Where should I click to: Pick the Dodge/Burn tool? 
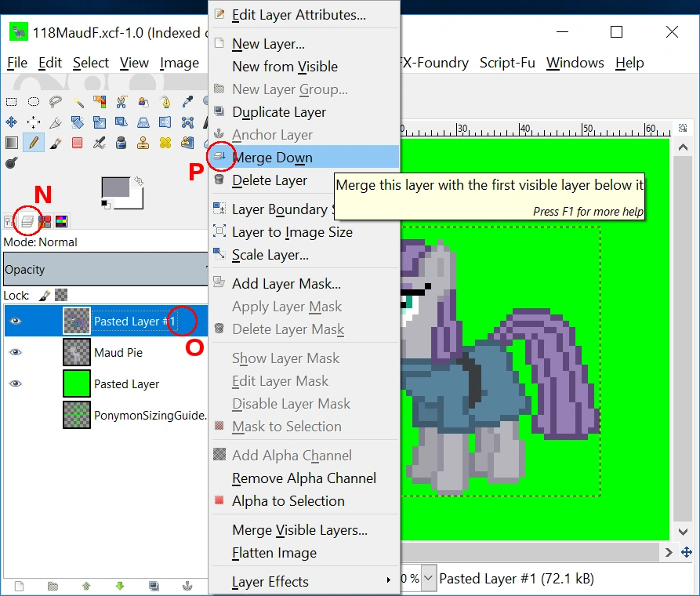coord(11,163)
